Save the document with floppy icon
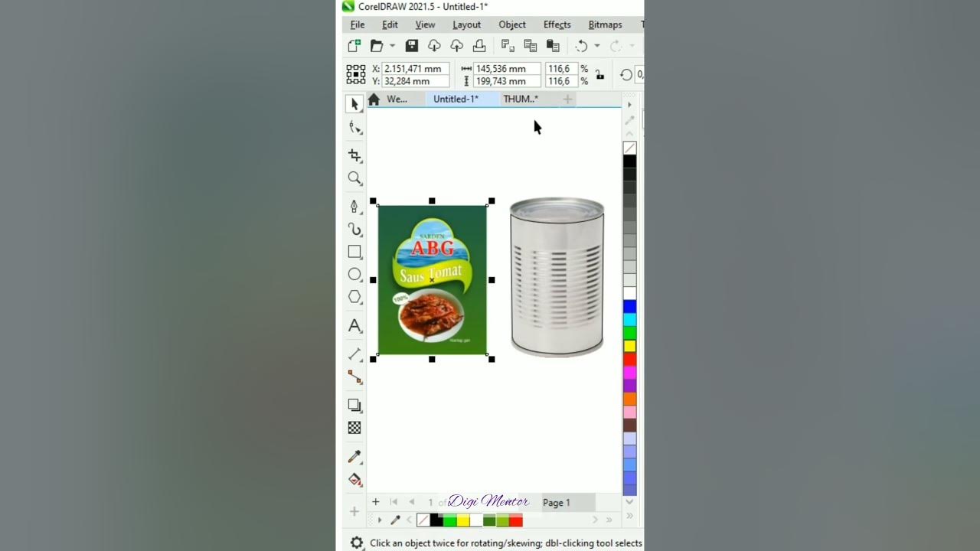The height and width of the screenshot is (551, 980). (x=412, y=46)
